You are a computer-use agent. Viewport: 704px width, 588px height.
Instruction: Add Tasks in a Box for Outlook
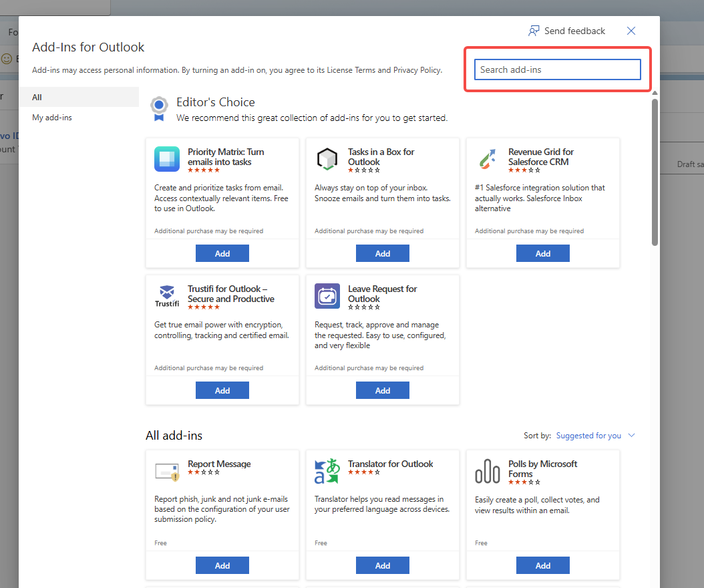pos(383,253)
